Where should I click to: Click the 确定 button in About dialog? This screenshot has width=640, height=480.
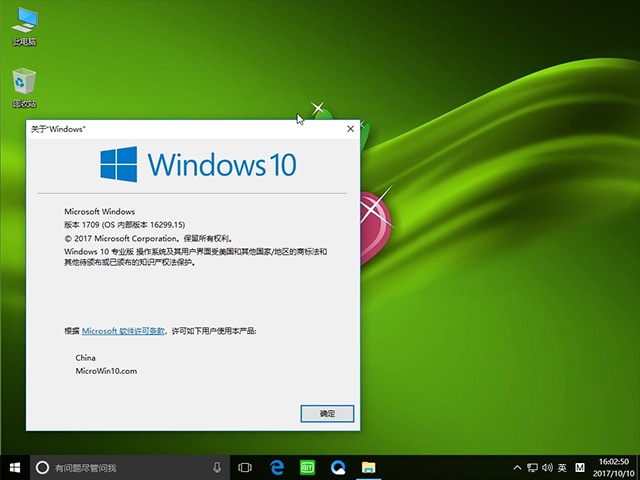[327, 414]
